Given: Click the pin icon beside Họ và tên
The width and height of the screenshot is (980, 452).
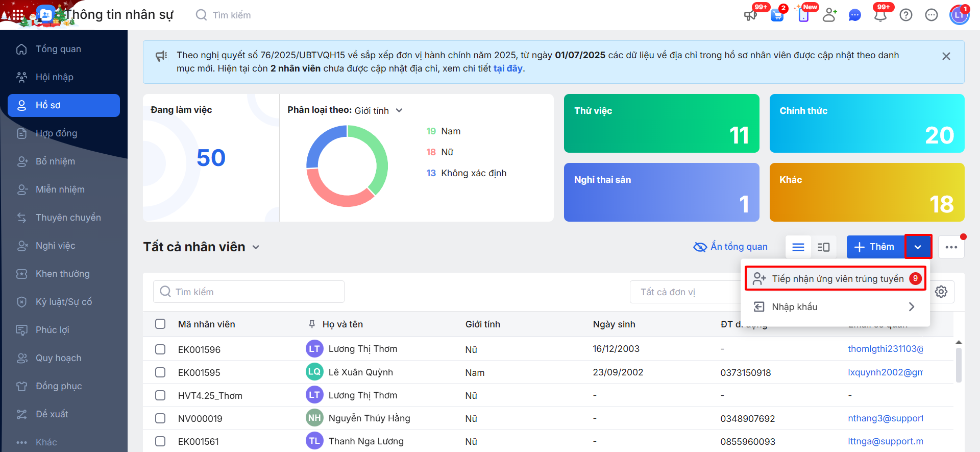Looking at the screenshot, I should click(312, 324).
